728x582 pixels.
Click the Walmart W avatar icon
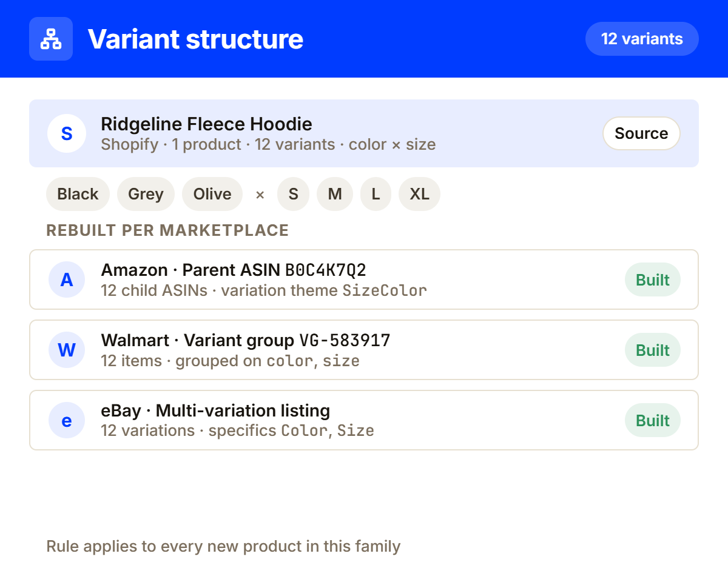pos(67,350)
